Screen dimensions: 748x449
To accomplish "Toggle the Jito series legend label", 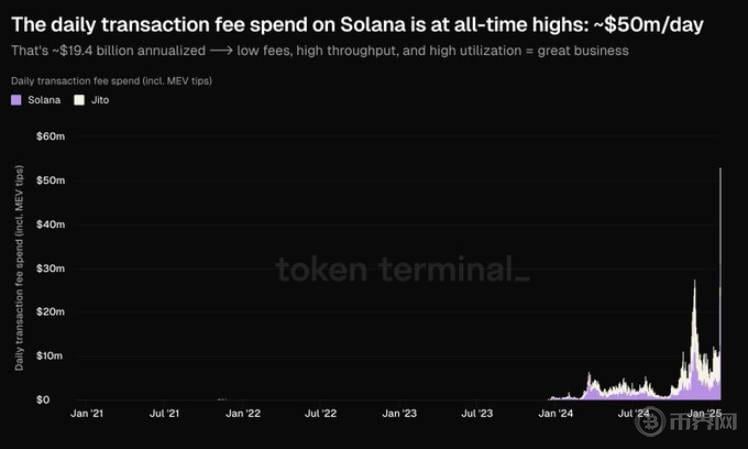I will [x=100, y=100].
